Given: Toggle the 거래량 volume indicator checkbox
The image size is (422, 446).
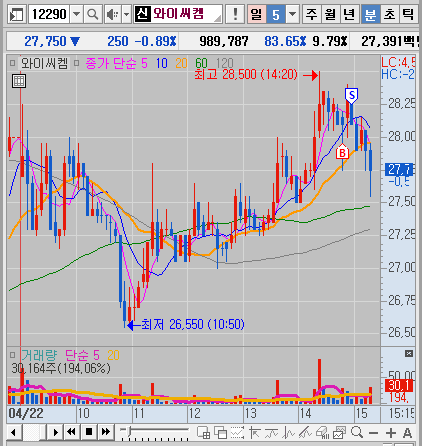Looking at the screenshot, I should (x=13, y=355).
